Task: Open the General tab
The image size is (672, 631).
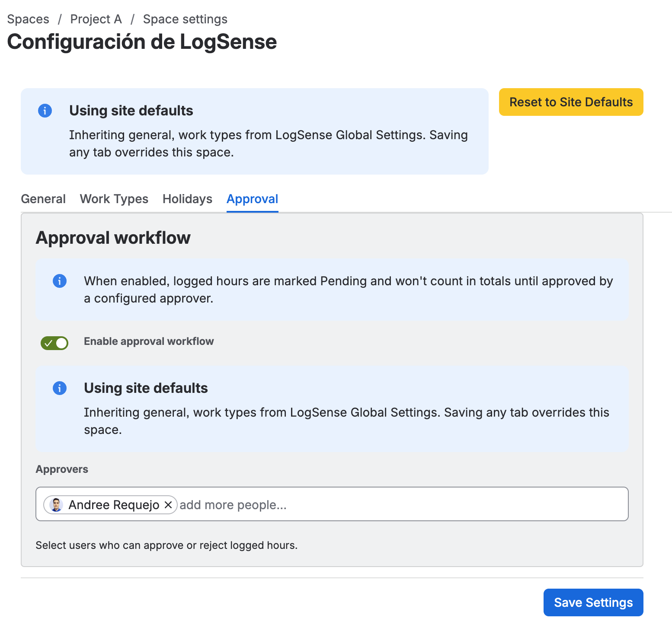Action: [x=43, y=199]
